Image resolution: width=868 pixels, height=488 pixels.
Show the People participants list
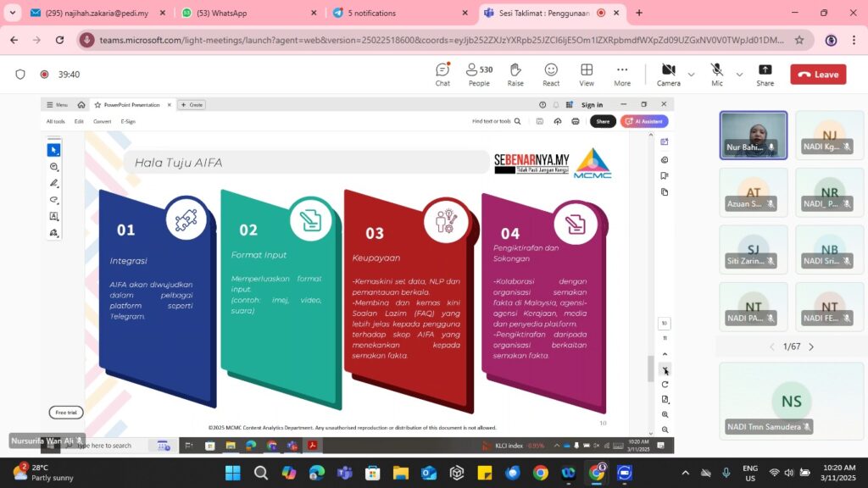[x=479, y=74]
